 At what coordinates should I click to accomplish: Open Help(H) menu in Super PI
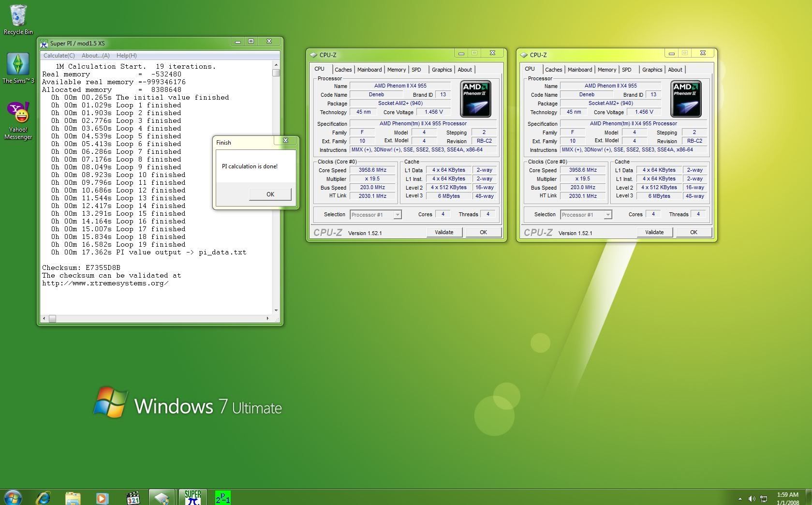coord(127,56)
